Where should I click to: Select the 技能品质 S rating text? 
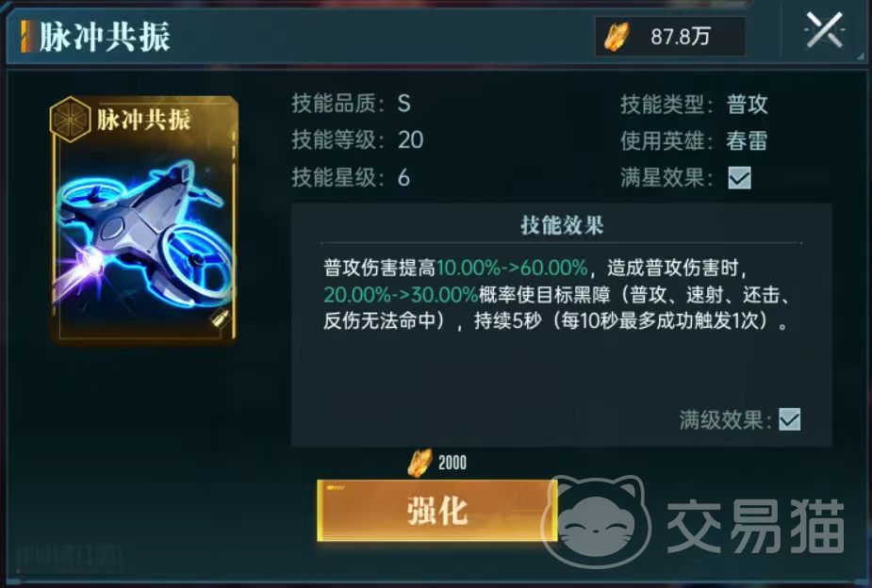(x=404, y=104)
